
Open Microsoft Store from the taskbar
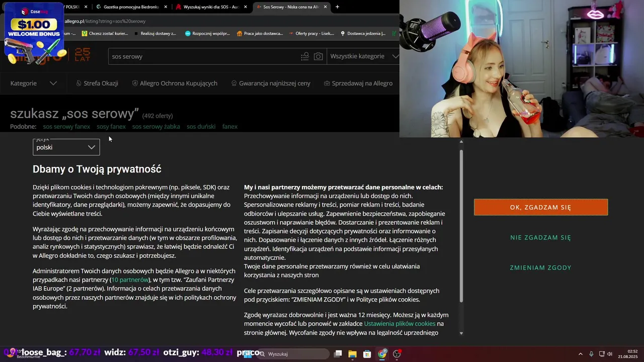pyautogui.click(x=367, y=354)
